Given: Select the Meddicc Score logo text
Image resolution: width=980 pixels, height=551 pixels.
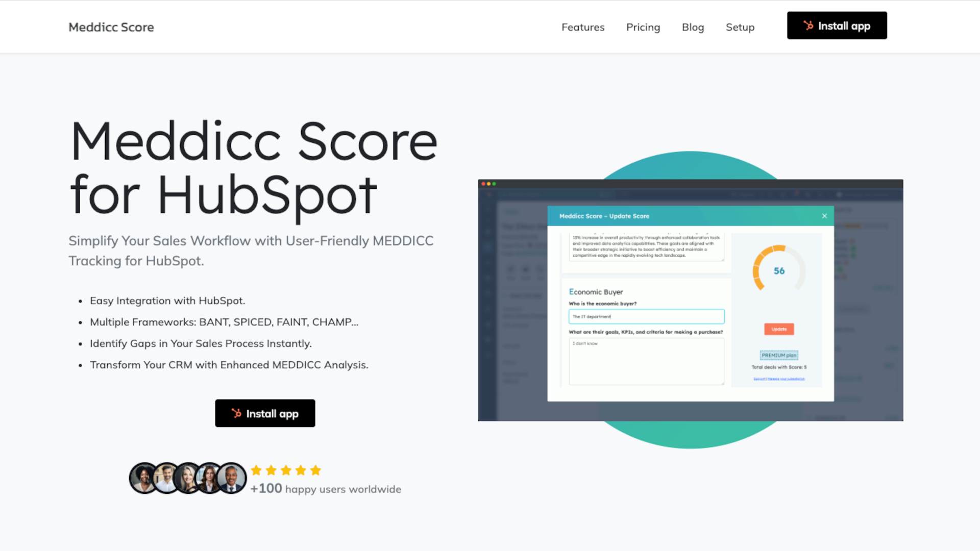Looking at the screenshot, I should point(112,26).
